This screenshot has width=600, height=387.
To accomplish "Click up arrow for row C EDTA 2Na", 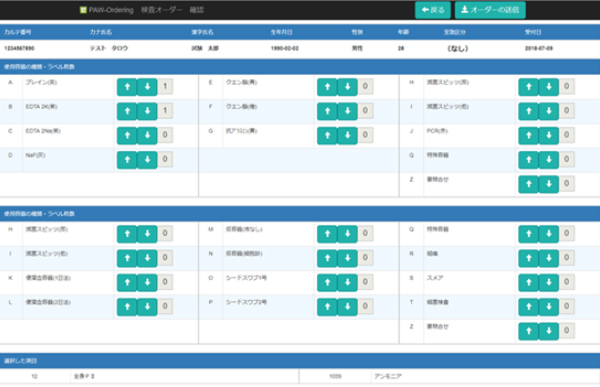I will [x=127, y=135].
